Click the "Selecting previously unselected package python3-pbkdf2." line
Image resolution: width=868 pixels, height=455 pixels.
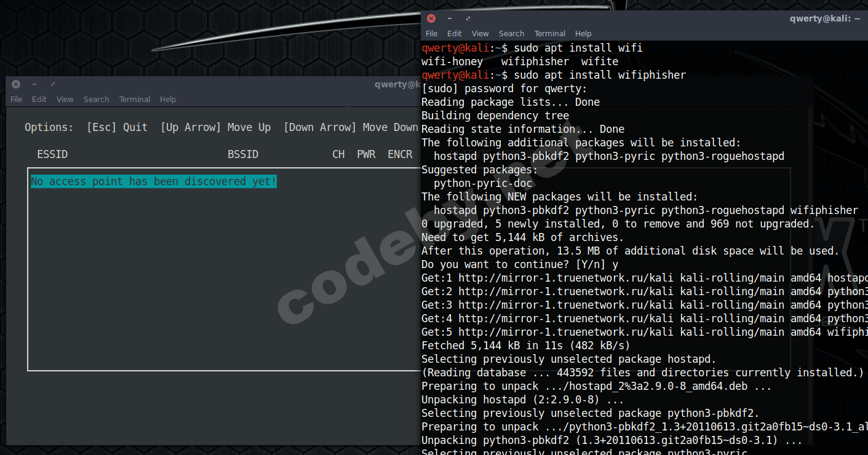591,413
